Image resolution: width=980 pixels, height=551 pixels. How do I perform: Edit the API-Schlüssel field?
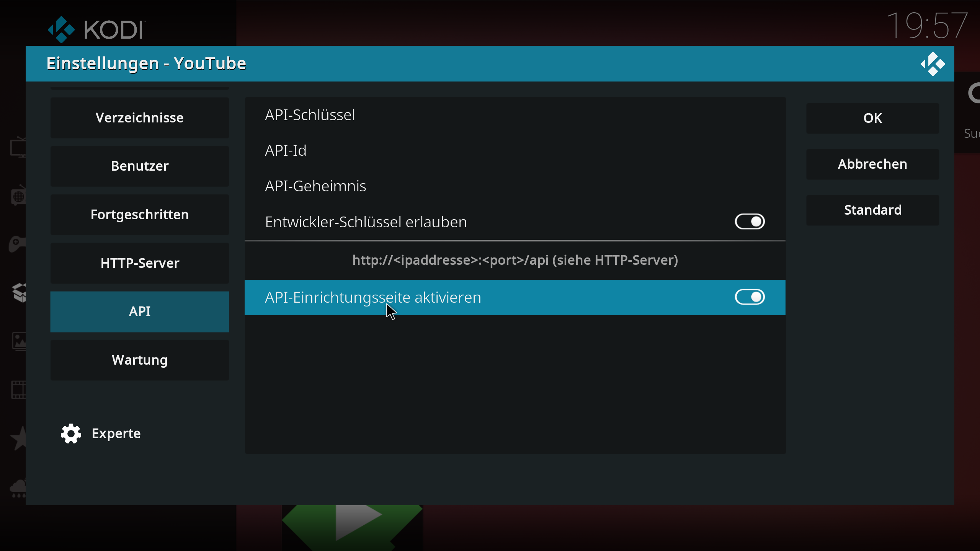(x=515, y=115)
